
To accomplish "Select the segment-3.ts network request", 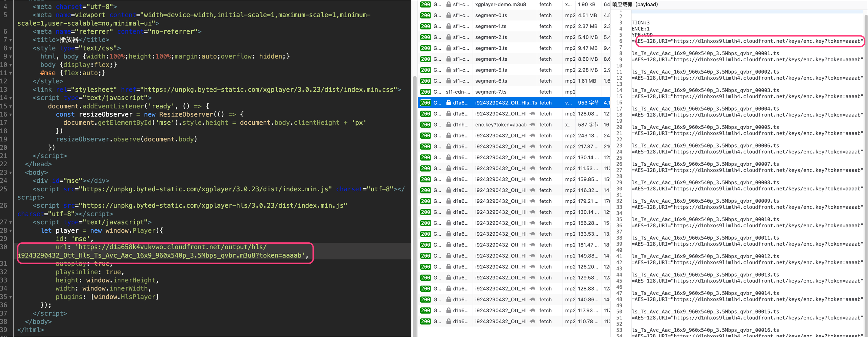I will click(x=491, y=48).
